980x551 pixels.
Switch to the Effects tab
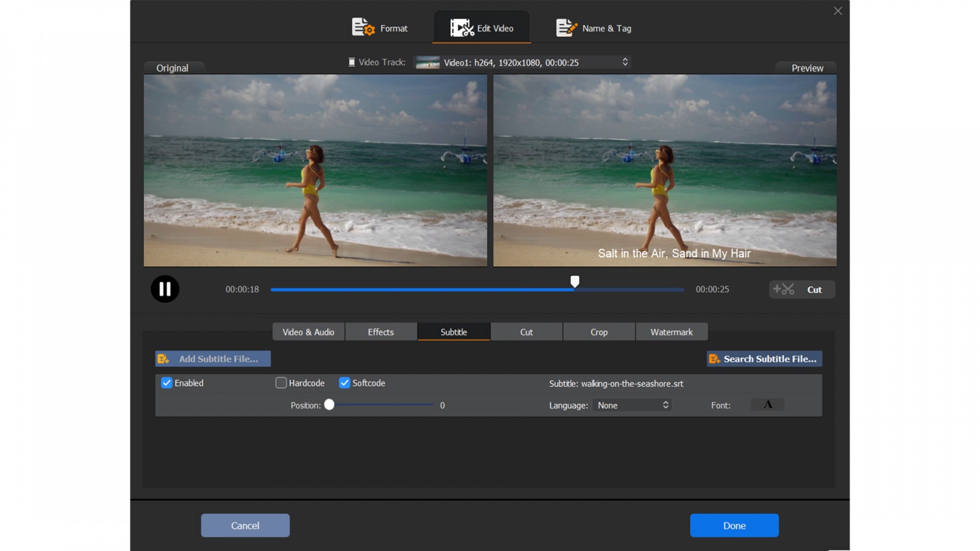tap(380, 332)
